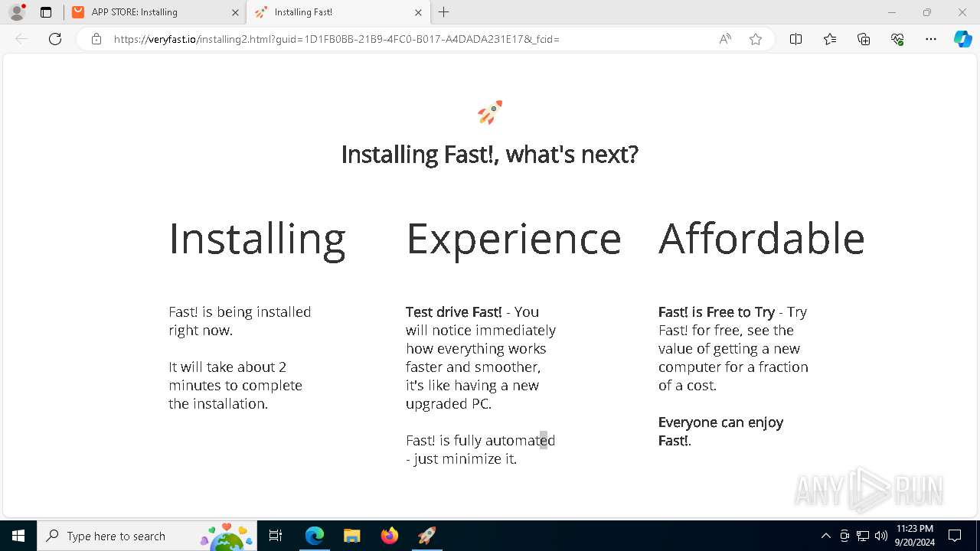The width and height of the screenshot is (980, 551).
Task: Open Settings and more menu
Action: (931, 39)
